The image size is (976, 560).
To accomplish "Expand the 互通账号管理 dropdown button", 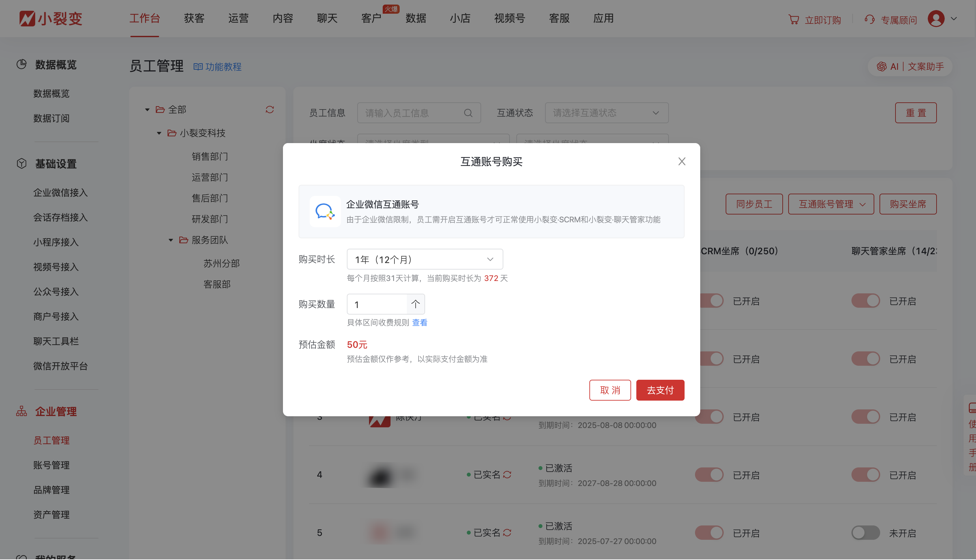I will point(831,204).
